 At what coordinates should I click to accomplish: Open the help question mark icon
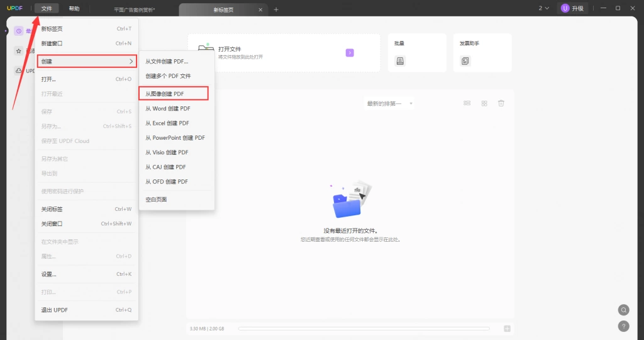click(x=623, y=326)
